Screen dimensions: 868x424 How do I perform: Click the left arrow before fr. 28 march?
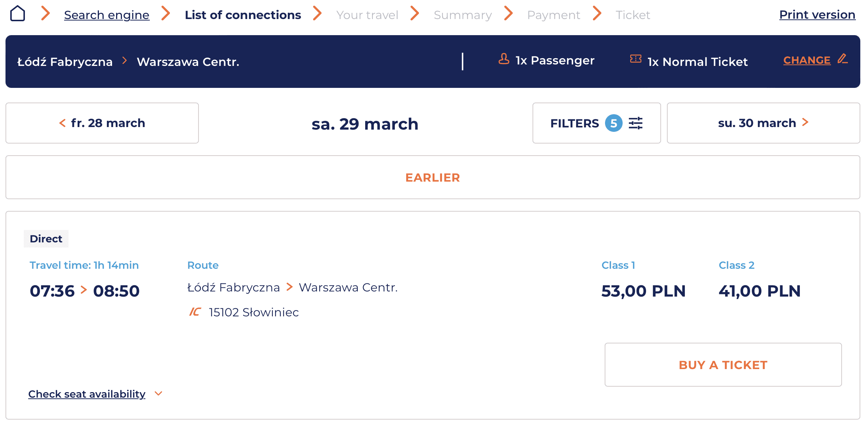[62, 123]
